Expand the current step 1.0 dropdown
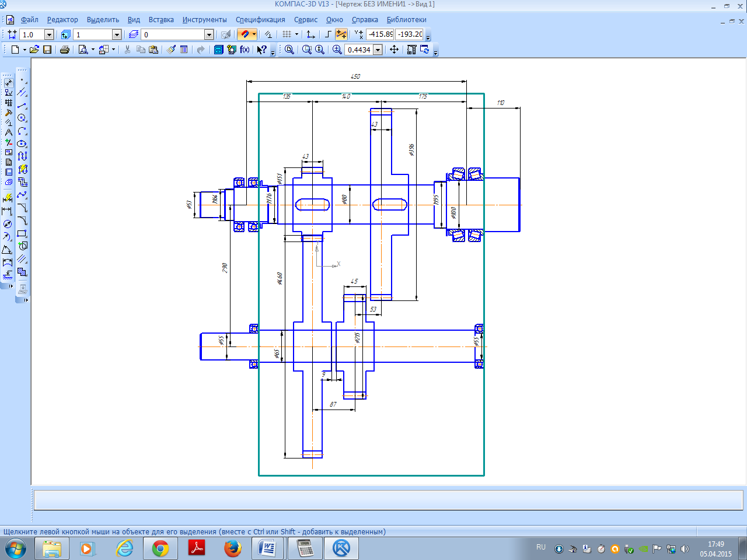 pyautogui.click(x=49, y=35)
